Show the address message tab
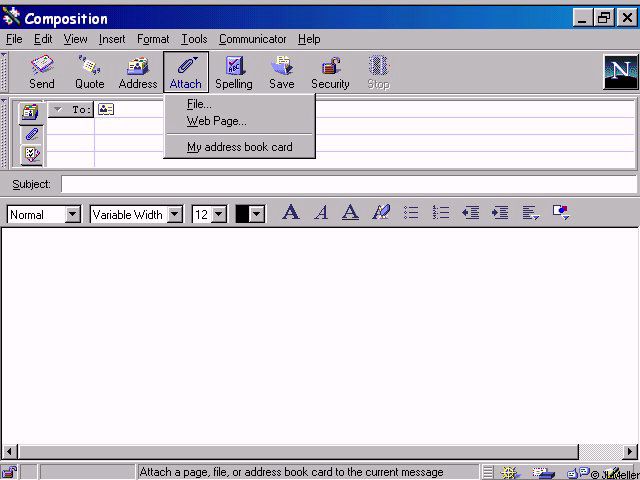 click(x=31, y=113)
